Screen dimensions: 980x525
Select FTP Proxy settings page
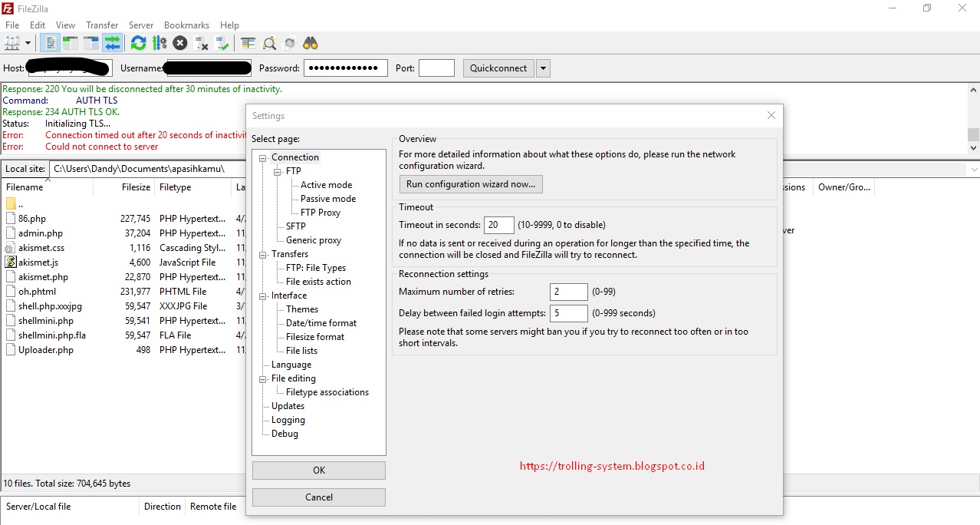[321, 213]
